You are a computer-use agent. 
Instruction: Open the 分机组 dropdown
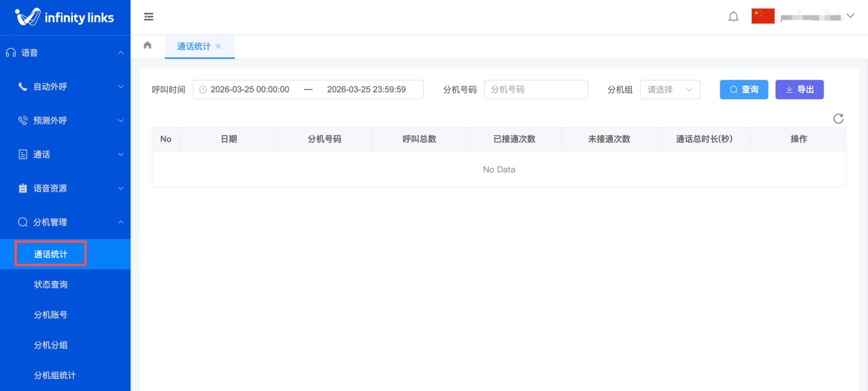(x=670, y=90)
